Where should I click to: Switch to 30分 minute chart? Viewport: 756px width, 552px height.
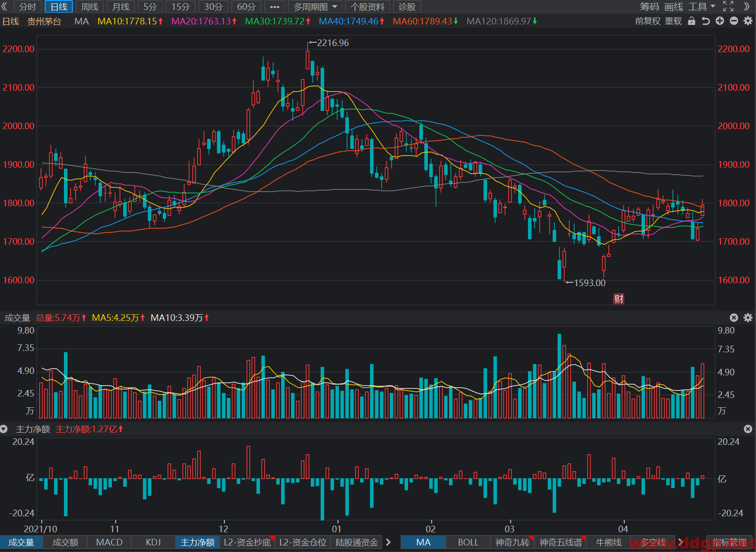(213, 7)
